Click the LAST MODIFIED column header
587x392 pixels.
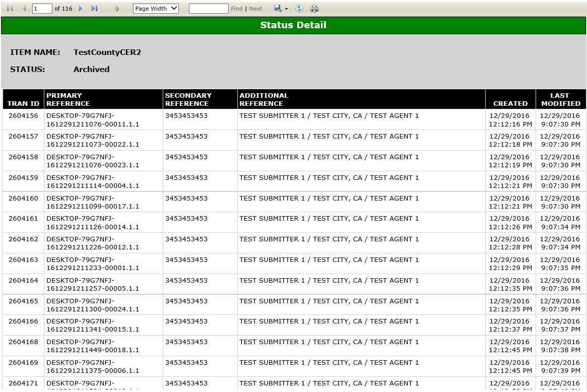[560, 99]
